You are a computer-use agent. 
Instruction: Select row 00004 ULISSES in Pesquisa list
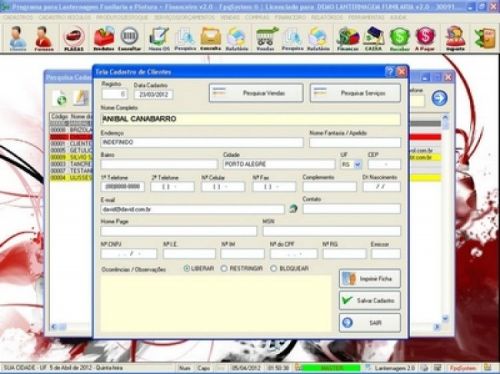pos(71,178)
